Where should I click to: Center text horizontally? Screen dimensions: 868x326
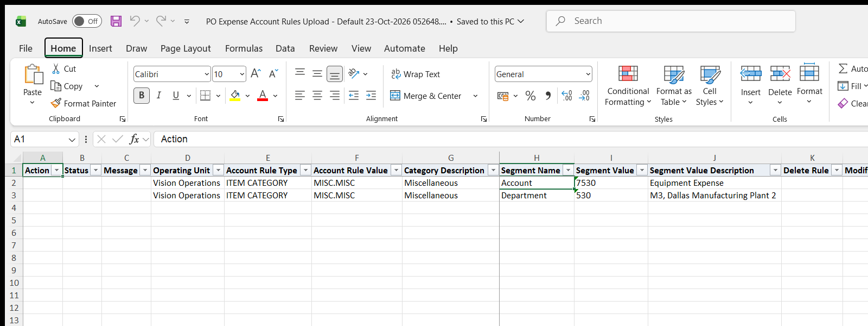[x=317, y=96]
